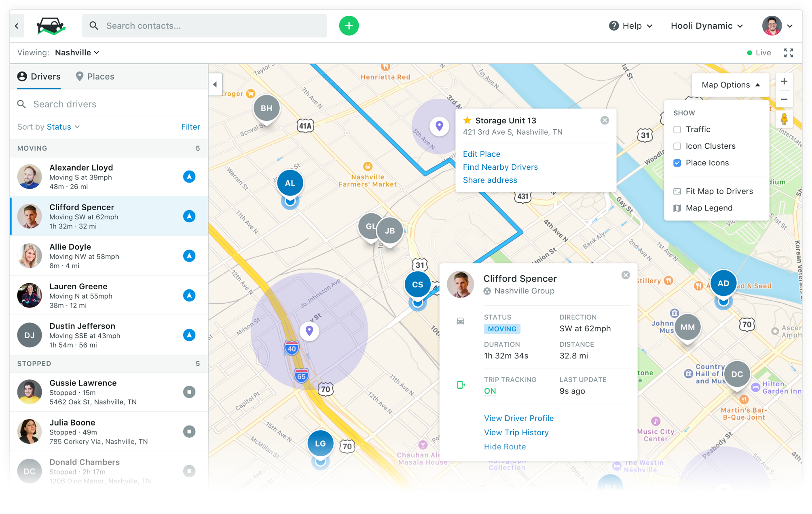
Task: Close the Storage Unit 13 popup
Action: coord(605,120)
